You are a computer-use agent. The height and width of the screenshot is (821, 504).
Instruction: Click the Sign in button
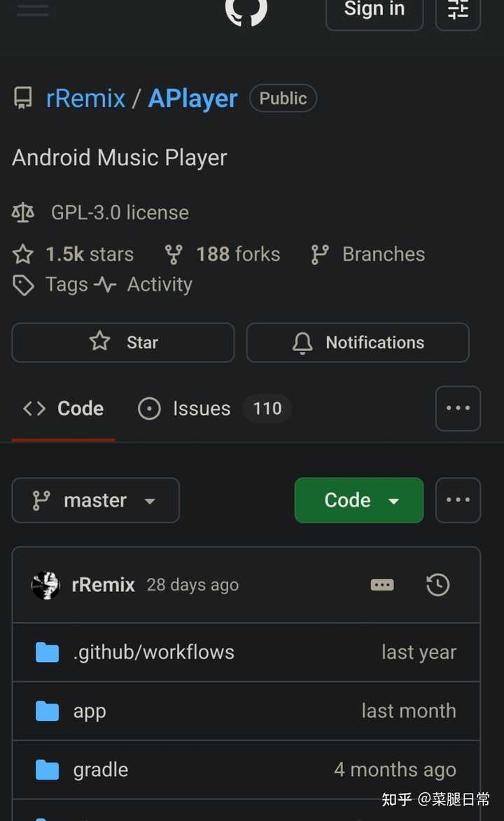point(374,11)
